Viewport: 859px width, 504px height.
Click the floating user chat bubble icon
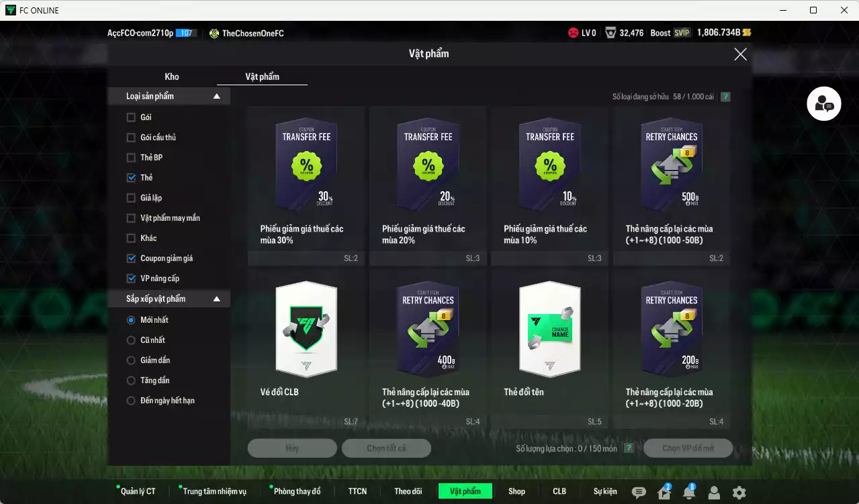823,104
